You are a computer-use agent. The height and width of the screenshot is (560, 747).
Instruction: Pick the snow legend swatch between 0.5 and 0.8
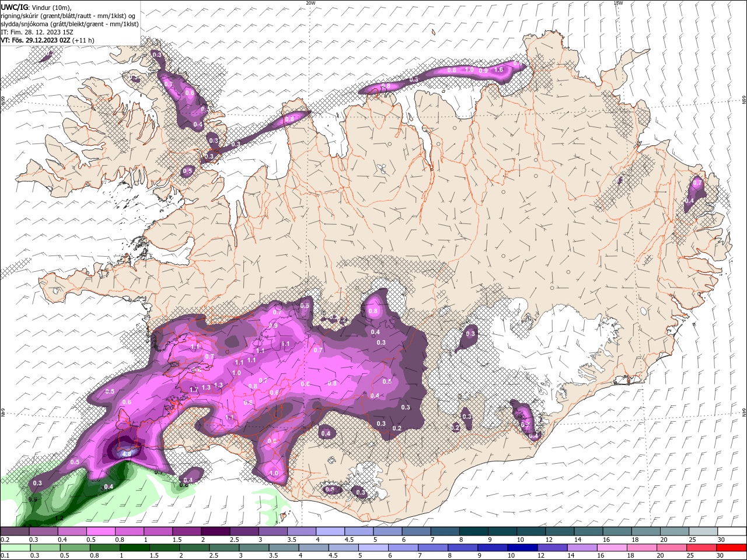100,531
